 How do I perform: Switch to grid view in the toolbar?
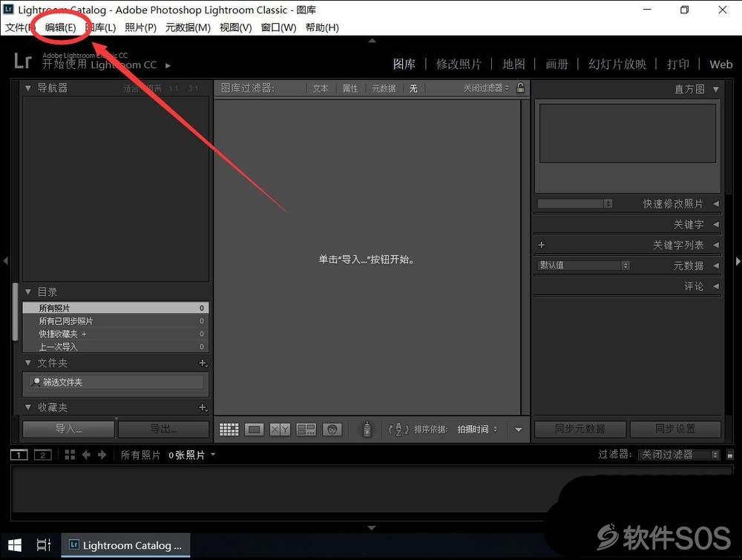pos(229,429)
